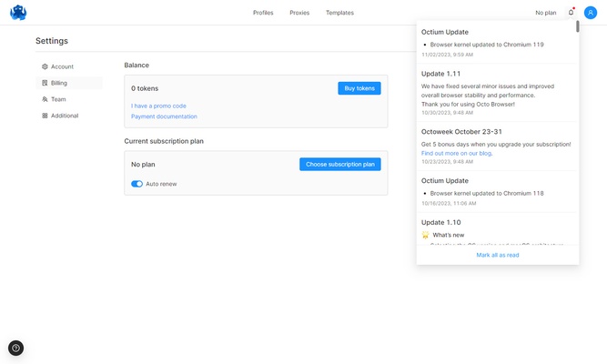This screenshot has width=607, height=364.
Task: Click the No plan label in header
Action: [545, 13]
